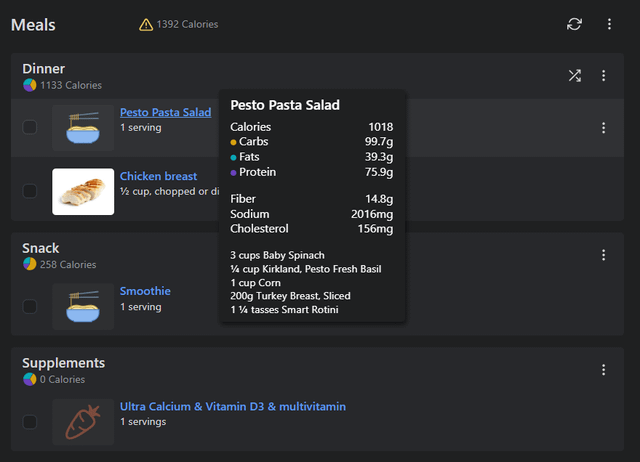Viewport: 640px width, 462px height.
Task: Click the Dinner macros pie chart icon
Action: point(30,85)
